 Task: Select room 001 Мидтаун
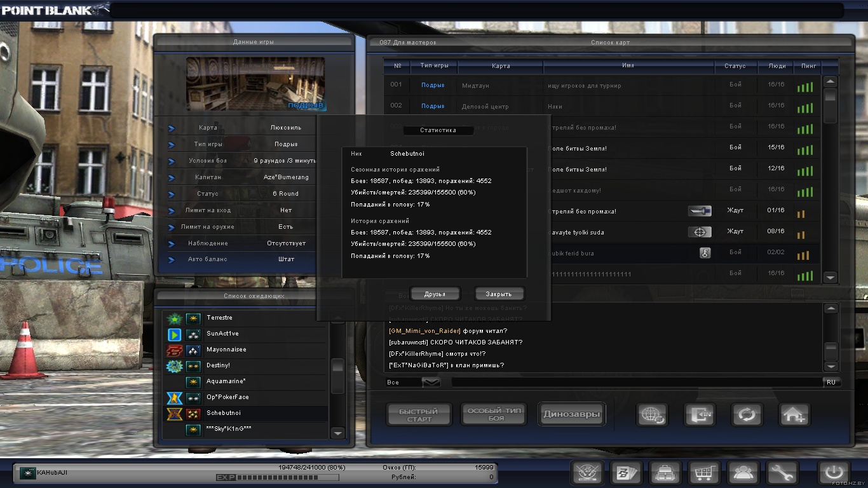pyautogui.click(x=602, y=85)
